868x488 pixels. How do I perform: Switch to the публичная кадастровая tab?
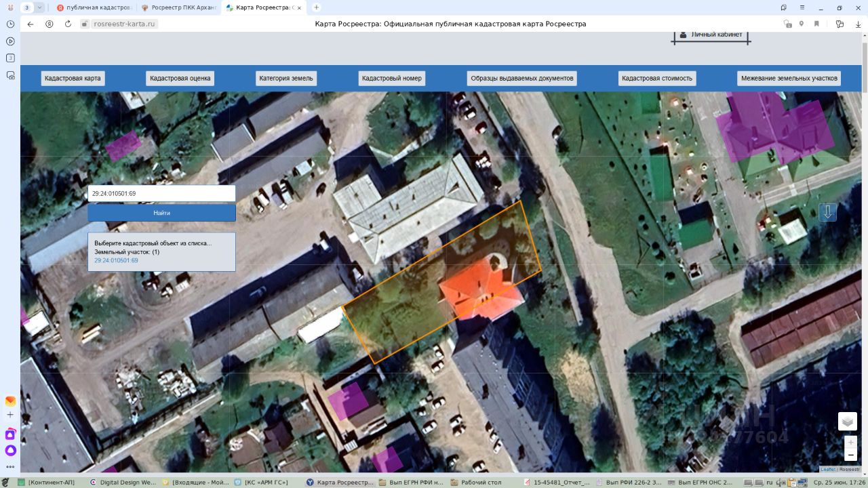(94, 7)
